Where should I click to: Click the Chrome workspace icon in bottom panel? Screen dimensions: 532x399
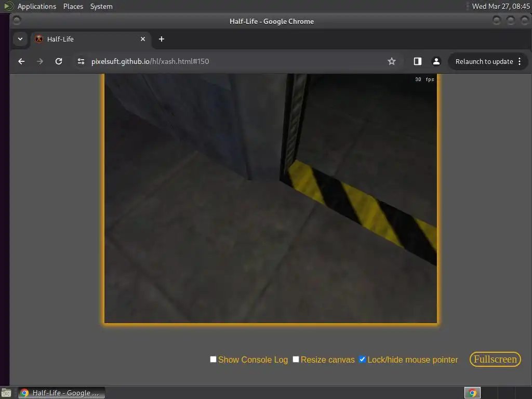pyautogui.click(x=472, y=393)
